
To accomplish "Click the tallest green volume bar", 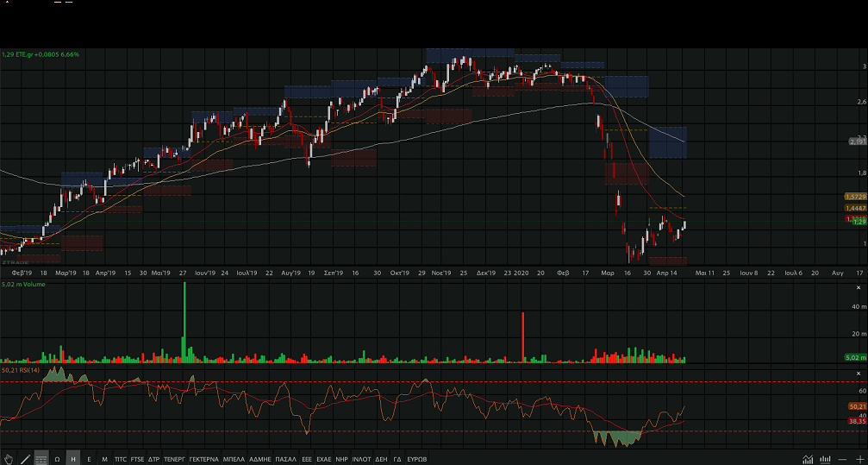I will tap(184, 323).
